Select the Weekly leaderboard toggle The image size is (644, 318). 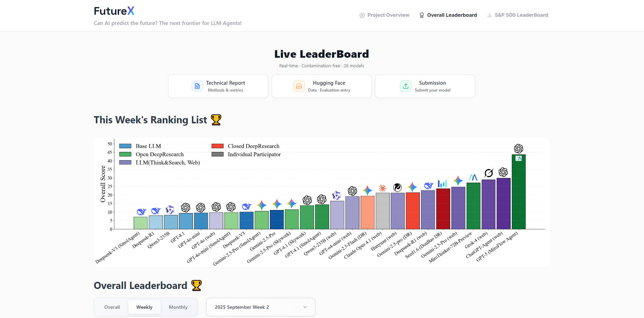pyautogui.click(x=144, y=307)
